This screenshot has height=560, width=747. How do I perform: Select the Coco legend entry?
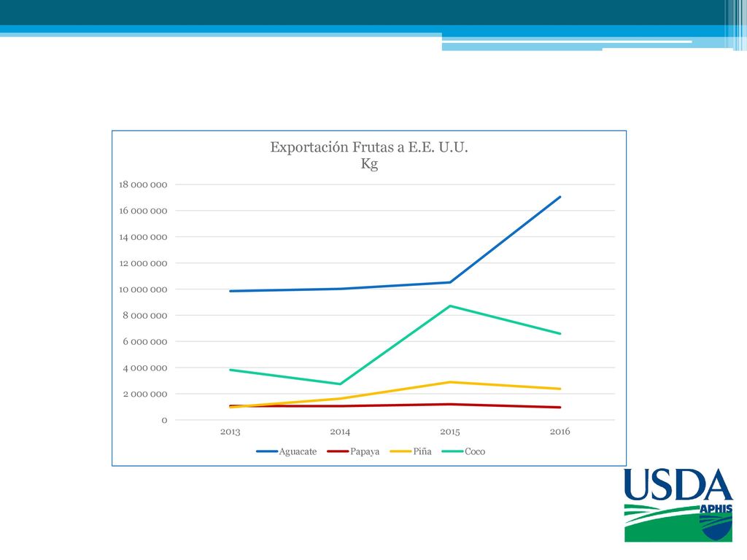coord(463,451)
